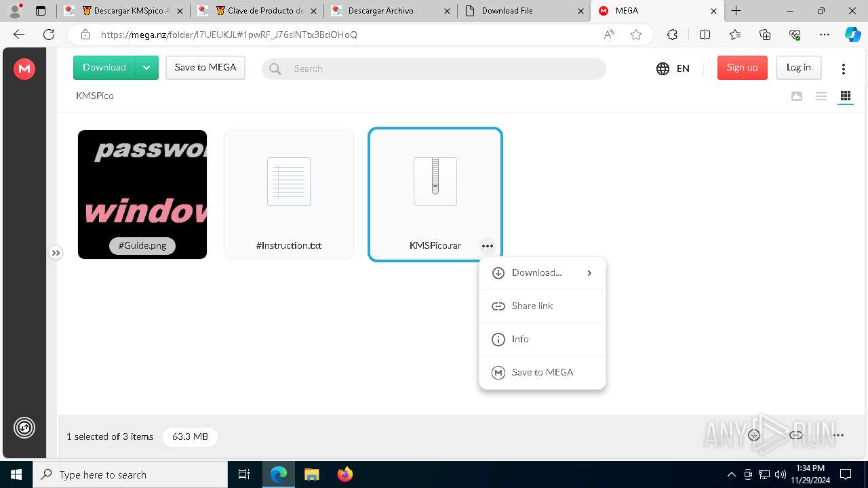
Task: Click the 63.3 MB size badge
Action: click(190, 436)
